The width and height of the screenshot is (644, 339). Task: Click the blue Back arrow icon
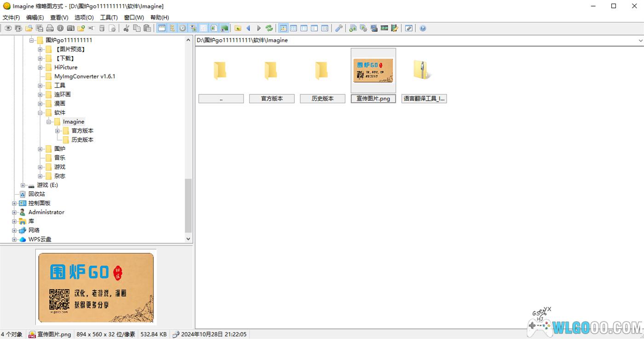pyautogui.click(x=248, y=28)
